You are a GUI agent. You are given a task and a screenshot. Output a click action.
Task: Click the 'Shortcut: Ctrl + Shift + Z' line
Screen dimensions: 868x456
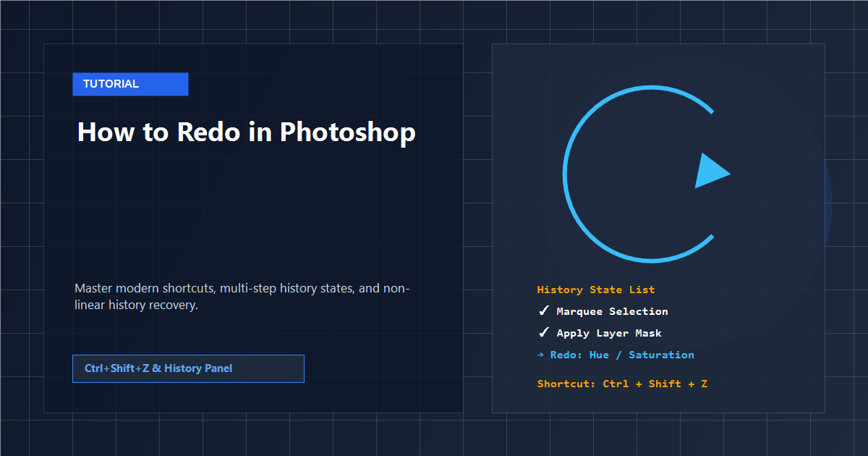(x=622, y=384)
